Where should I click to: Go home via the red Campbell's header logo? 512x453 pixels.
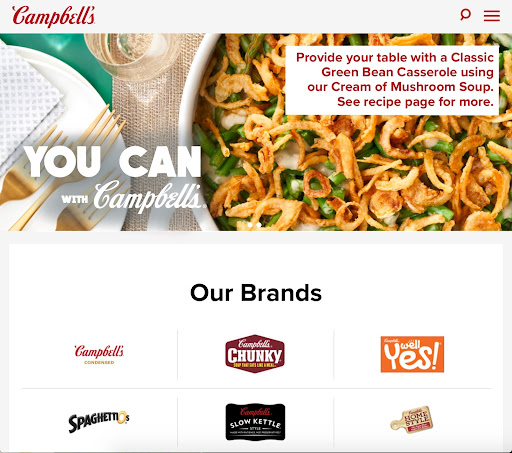54,16
